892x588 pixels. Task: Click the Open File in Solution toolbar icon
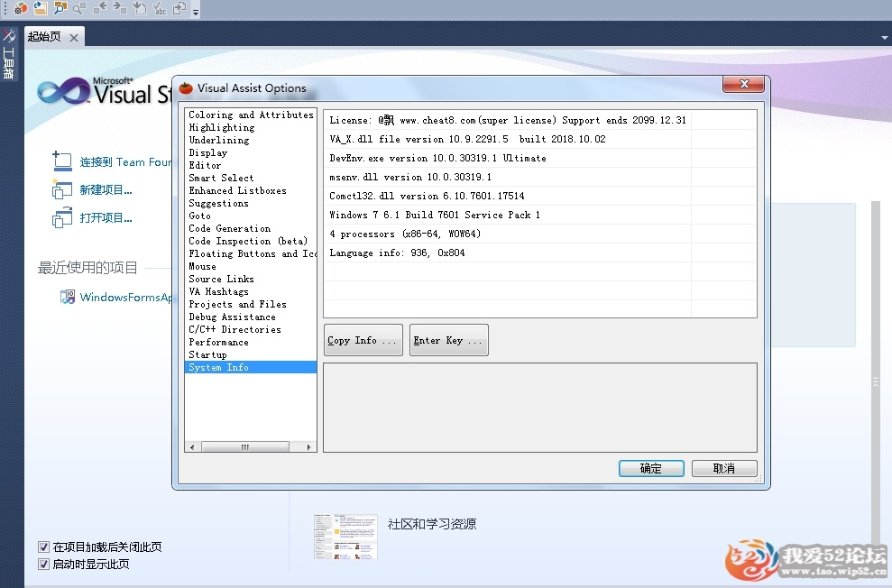41,8
